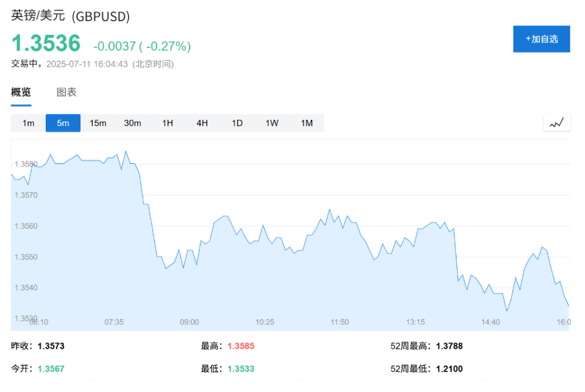The height and width of the screenshot is (392, 585).
Task: Select the 1H timeframe
Action: pyautogui.click(x=167, y=122)
